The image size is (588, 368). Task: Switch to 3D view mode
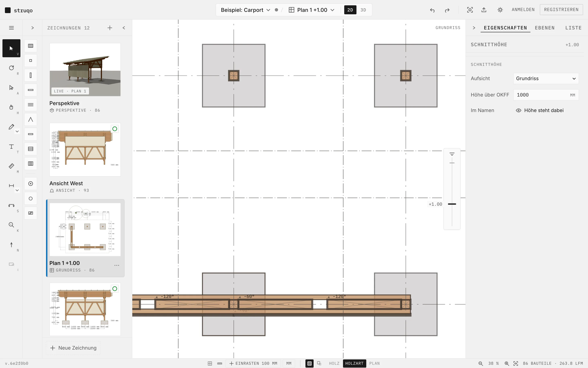[363, 10]
